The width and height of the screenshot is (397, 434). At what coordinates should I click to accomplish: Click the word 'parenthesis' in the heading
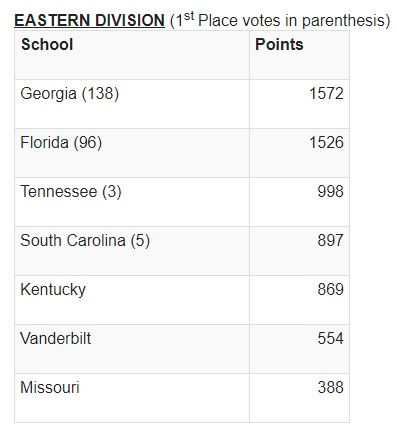pyautogui.click(x=344, y=21)
